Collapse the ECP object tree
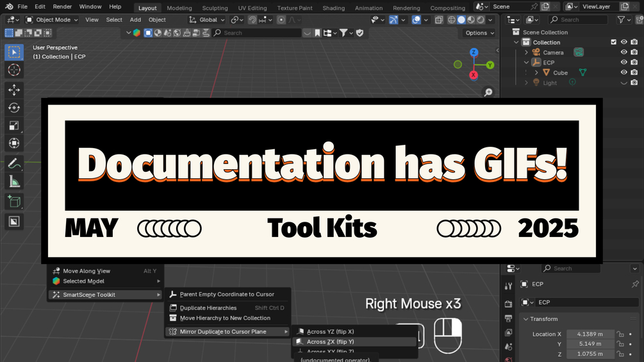 tap(527, 62)
